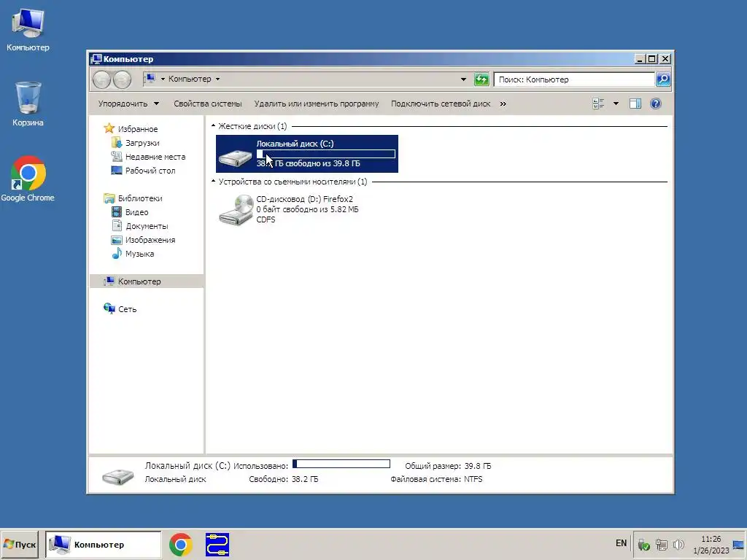
Task: Open Недавние места in sidebar
Action: coord(155,157)
